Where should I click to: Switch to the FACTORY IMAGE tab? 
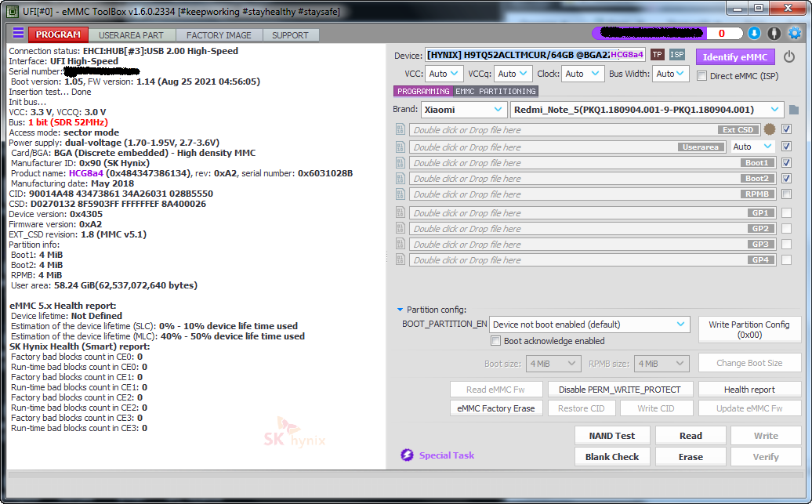219,35
